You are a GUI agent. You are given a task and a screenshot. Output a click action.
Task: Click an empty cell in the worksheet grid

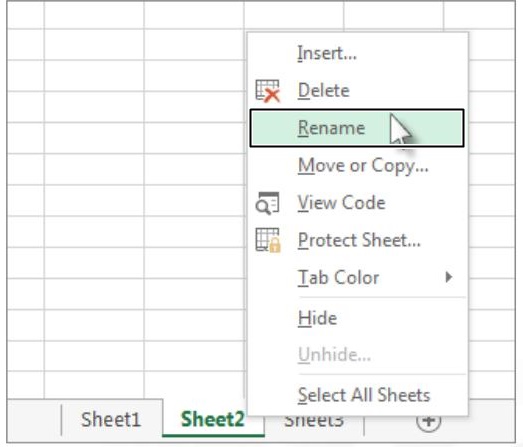pyautogui.click(x=94, y=200)
